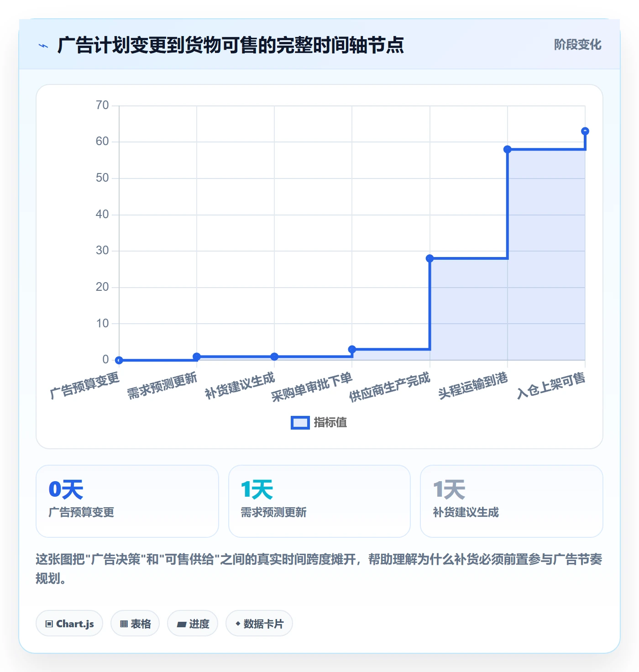Viewport: 639px width, 672px height.
Task: Select the 供应商生产完成 data point on chart
Action: coord(429,258)
